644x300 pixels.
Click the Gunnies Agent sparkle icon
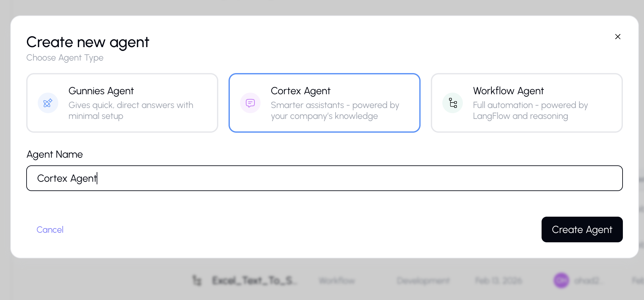click(x=48, y=103)
